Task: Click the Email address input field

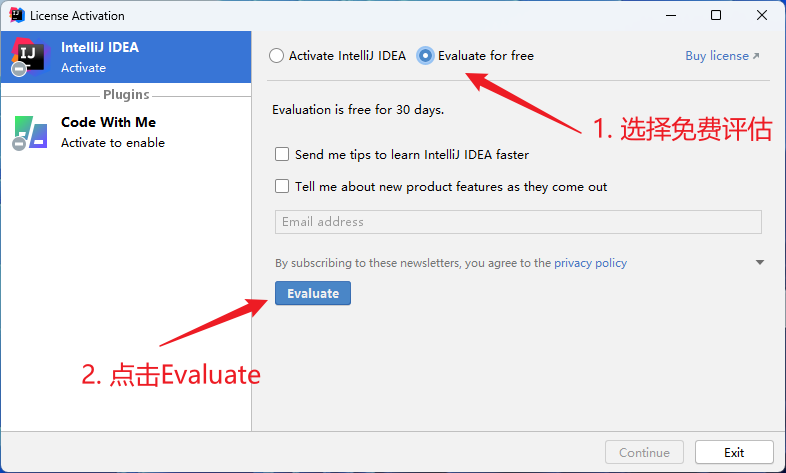Action: pyautogui.click(x=518, y=222)
